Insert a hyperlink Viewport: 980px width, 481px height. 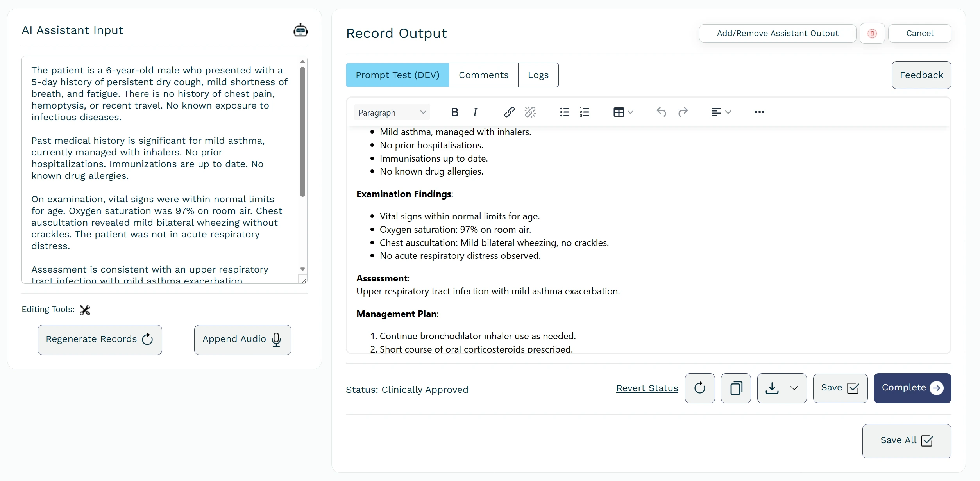(x=509, y=112)
